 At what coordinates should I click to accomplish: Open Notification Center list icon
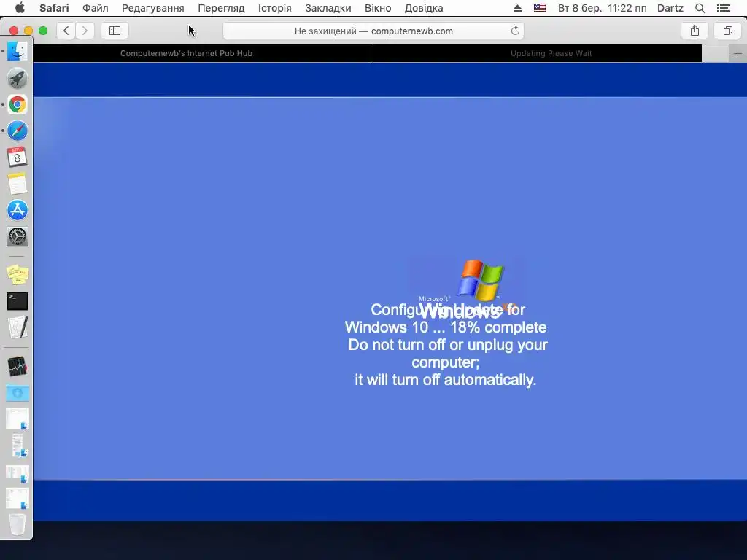(723, 8)
